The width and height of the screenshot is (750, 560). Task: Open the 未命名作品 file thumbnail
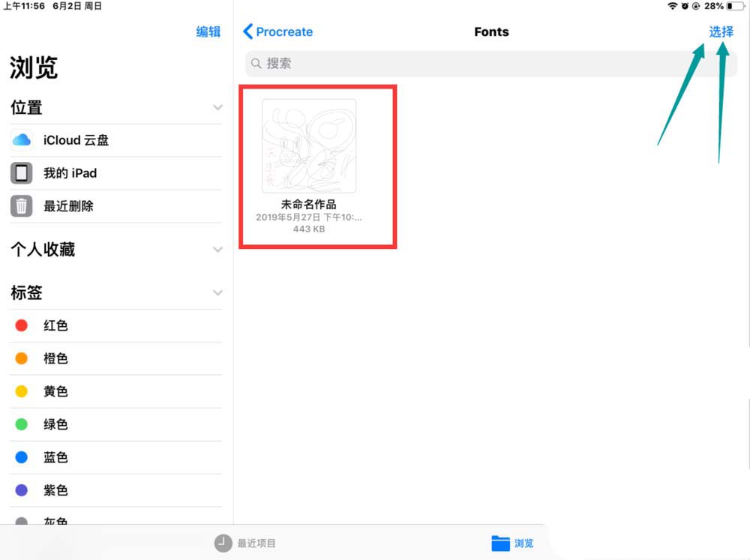[309, 146]
